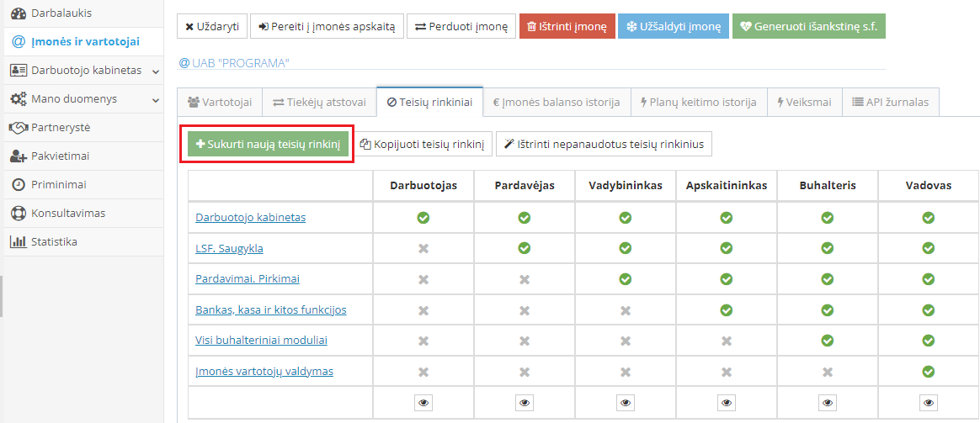Click the Darbalaukis dashboard icon in sidebar

coord(18,13)
